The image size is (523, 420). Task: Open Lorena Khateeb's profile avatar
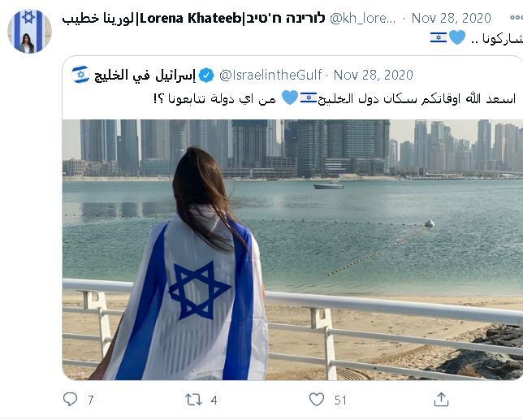pyautogui.click(x=30, y=32)
